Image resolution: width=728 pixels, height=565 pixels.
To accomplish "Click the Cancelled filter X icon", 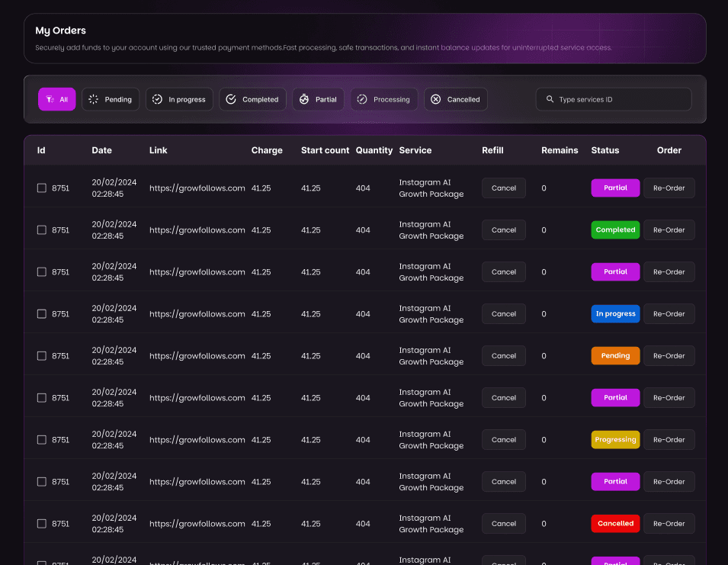I will click(435, 99).
